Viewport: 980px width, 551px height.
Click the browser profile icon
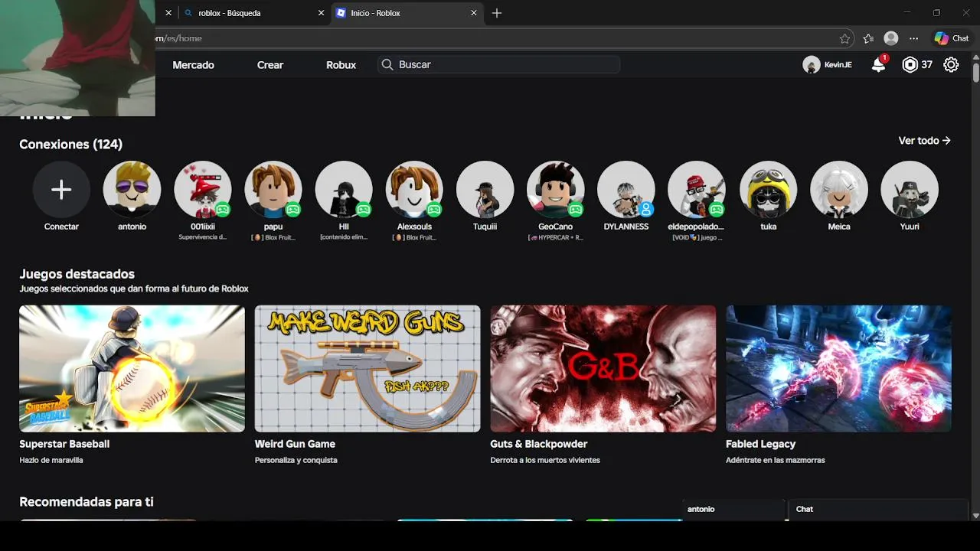tap(890, 38)
